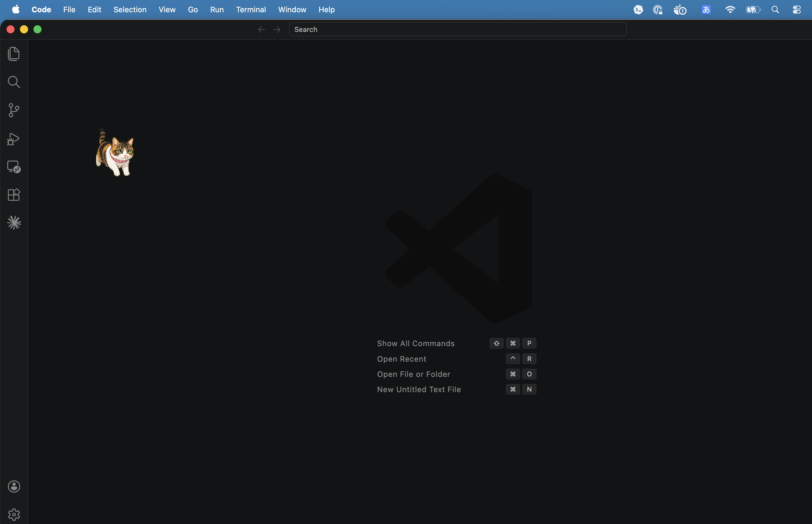This screenshot has height=524, width=812.
Task: Click the O key hint for Open File
Action: 529,374
